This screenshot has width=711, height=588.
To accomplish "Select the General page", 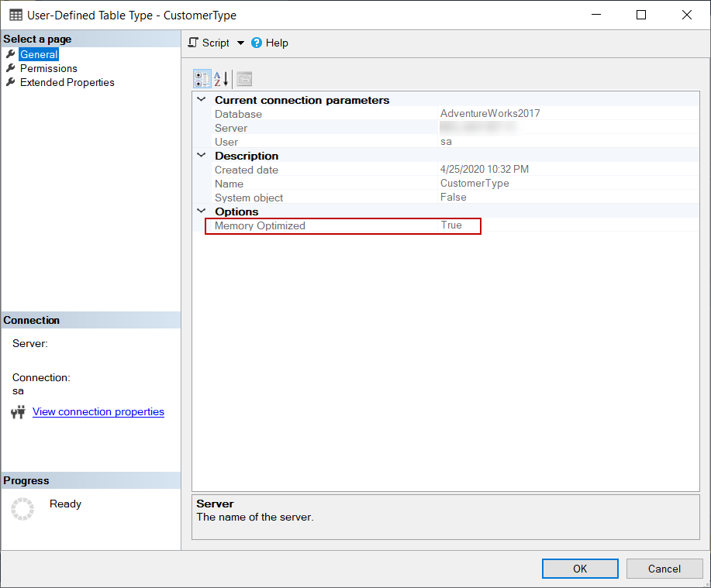I will point(39,55).
